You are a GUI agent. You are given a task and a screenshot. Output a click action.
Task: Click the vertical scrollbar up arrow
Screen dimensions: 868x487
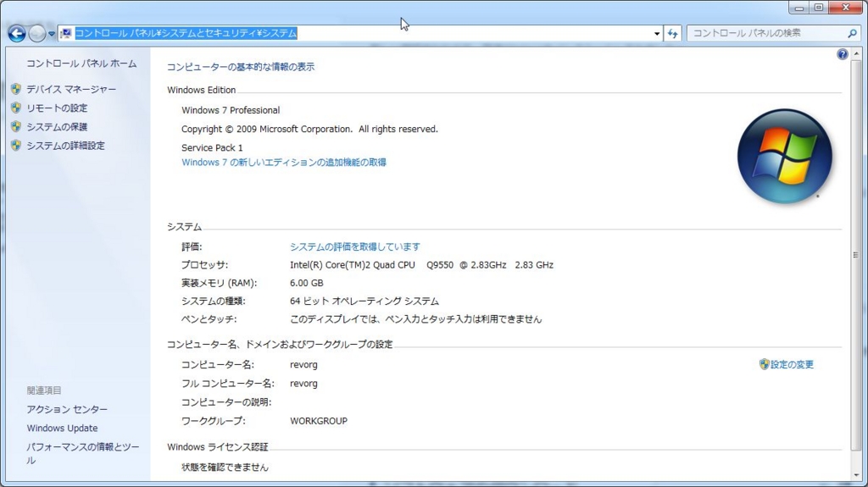[x=856, y=54]
